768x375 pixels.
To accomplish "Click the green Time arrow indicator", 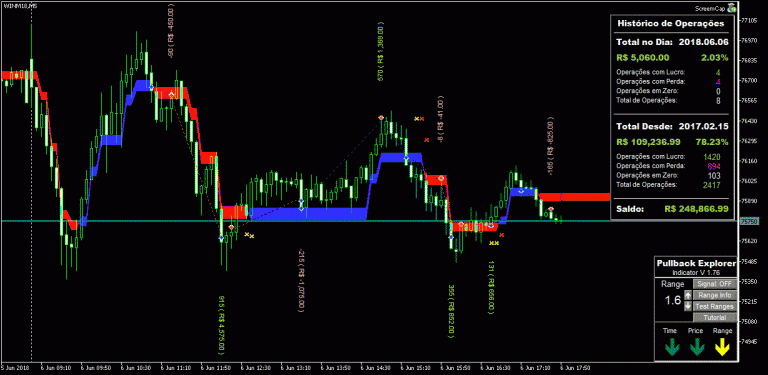I will tap(672, 348).
